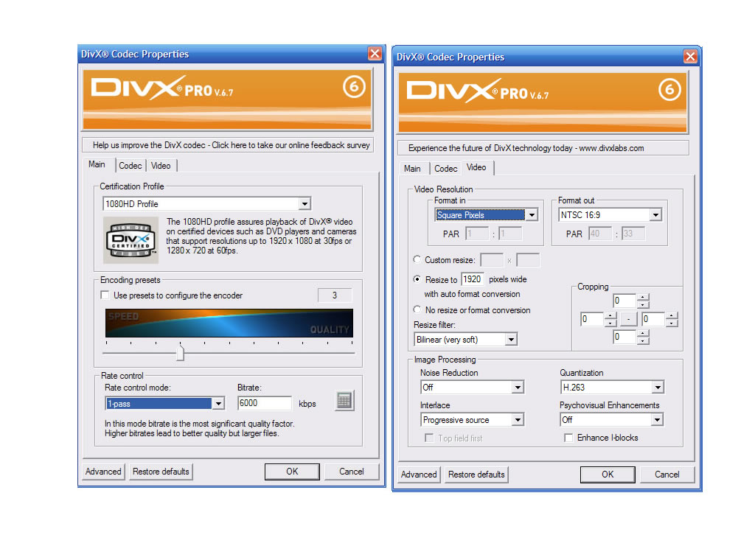Screen dimensions: 755x560
Task: Select the Video tab in right window
Action: 477,167
